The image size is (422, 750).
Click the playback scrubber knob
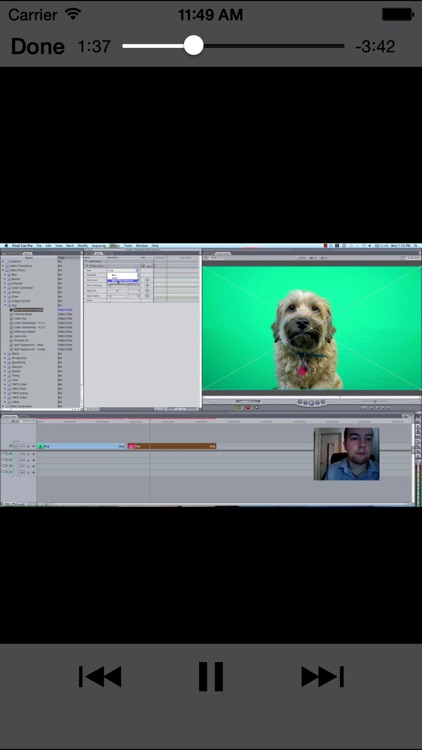coord(193,46)
